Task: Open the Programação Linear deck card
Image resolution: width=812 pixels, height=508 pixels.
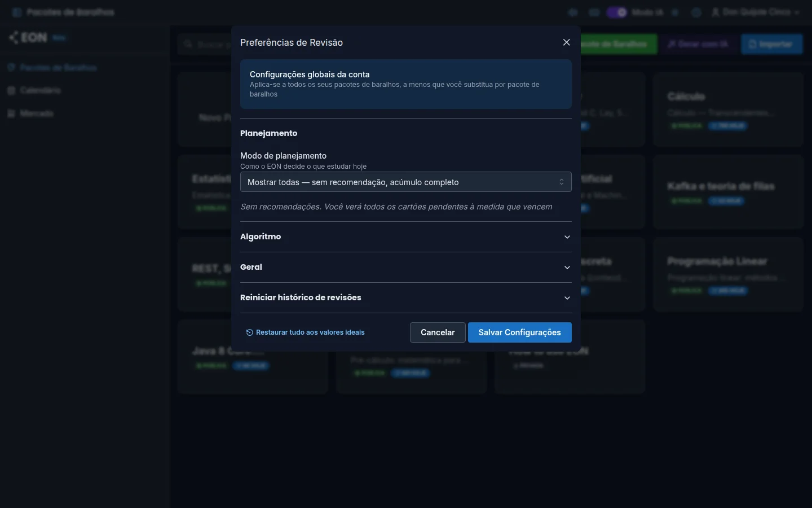Action: (729, 274)
